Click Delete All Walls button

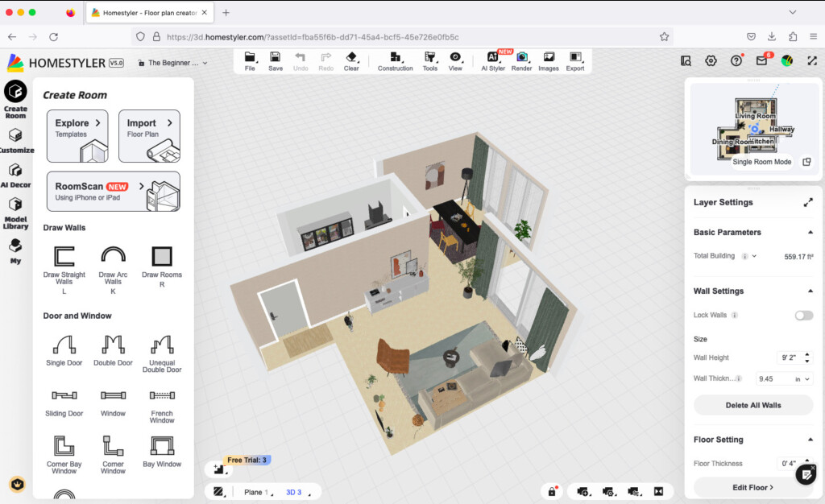[753, 405]
